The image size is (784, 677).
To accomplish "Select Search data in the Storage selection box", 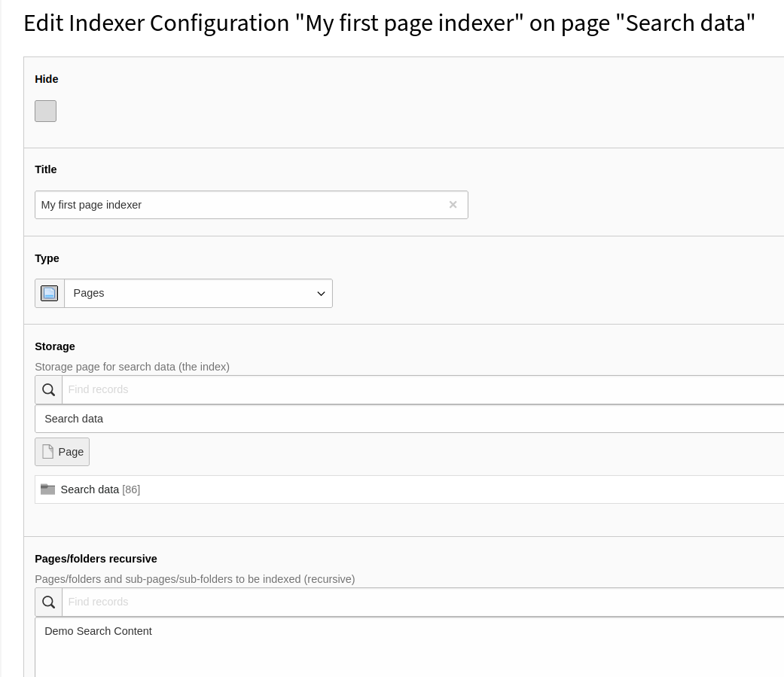I will point(74,419).
